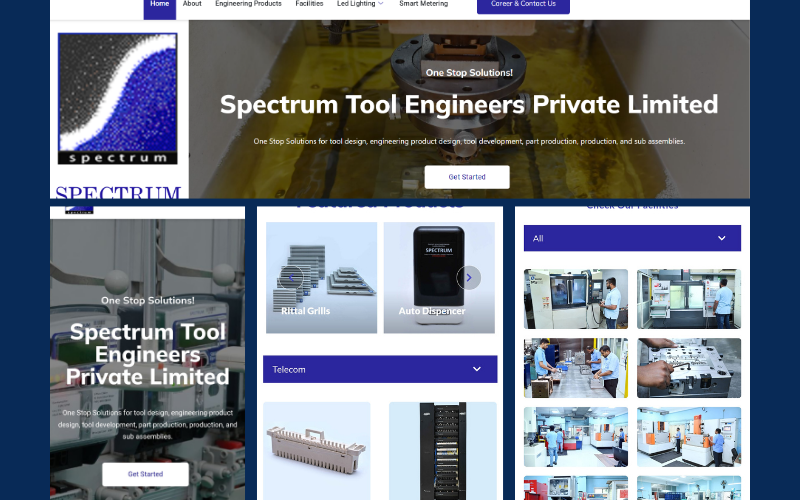Click the Career & Contact Us button
Screen dimensions: 800x500
tap(523, 5)
